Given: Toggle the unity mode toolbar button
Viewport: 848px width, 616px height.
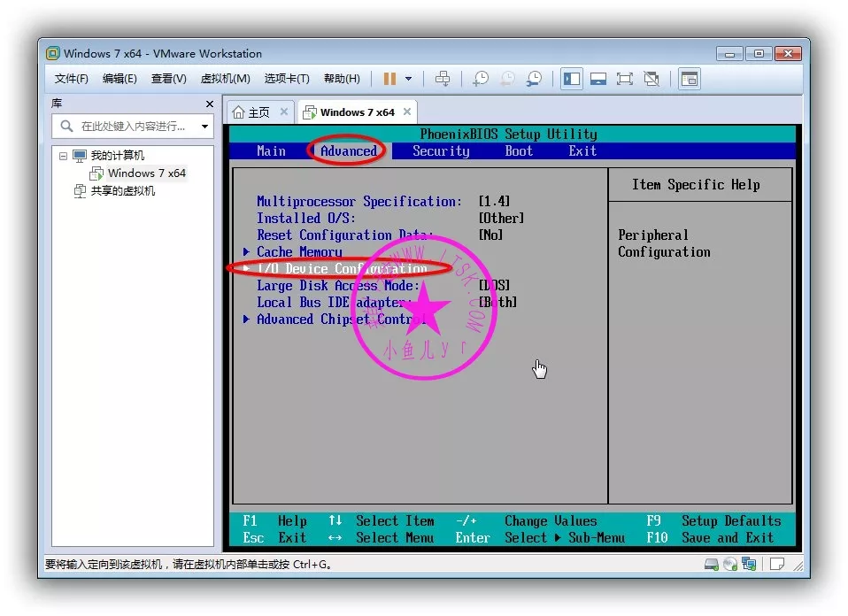Looking at the screenshot, I should [651, 79].
